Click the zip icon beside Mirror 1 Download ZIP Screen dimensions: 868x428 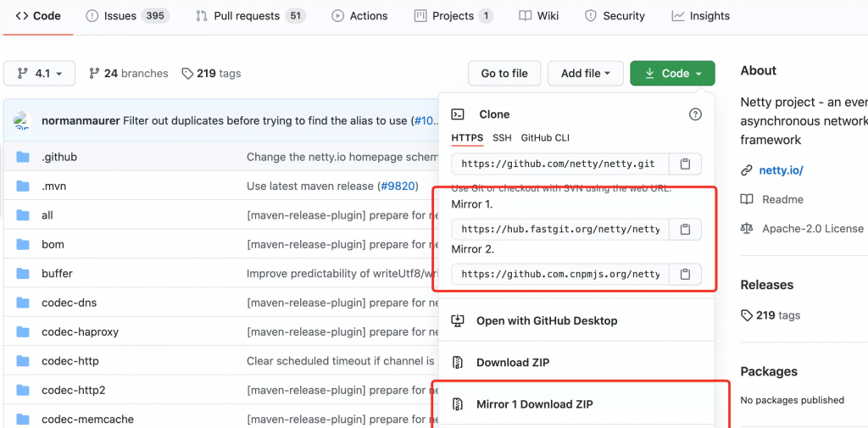(457, 404)
